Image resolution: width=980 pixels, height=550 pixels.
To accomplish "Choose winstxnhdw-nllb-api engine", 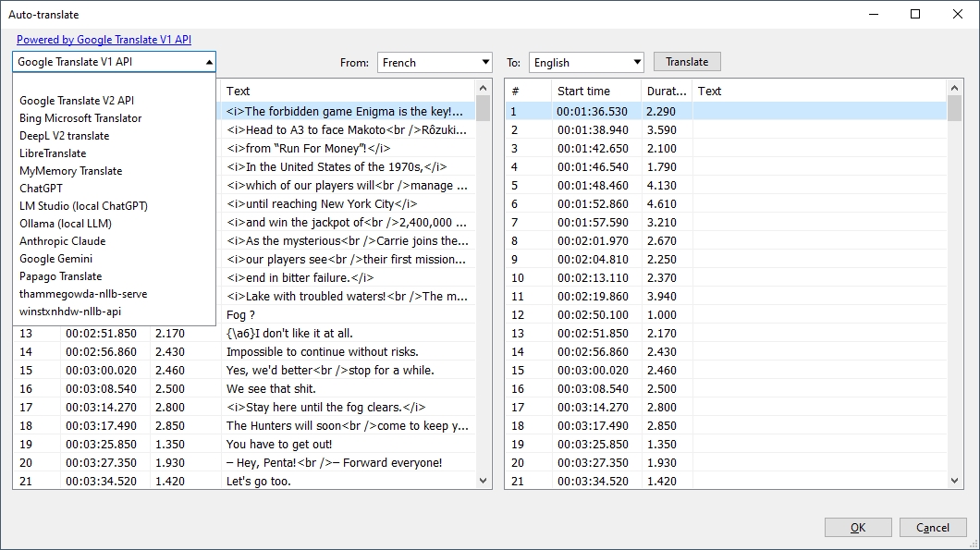I will [70, 312].
